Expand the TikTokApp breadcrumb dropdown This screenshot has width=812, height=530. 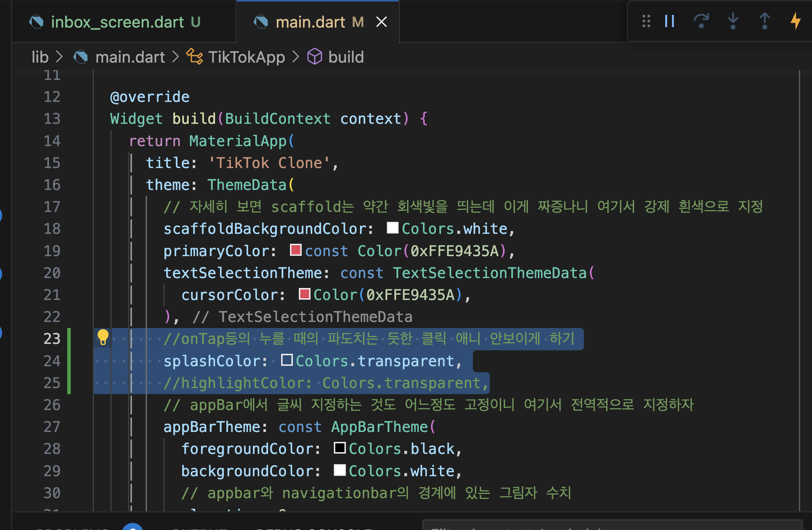pyautogui.click(x=246, y=57)
